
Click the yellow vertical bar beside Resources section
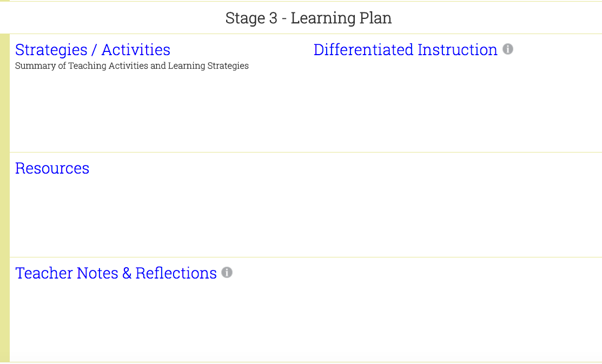[x=5, y=204]
